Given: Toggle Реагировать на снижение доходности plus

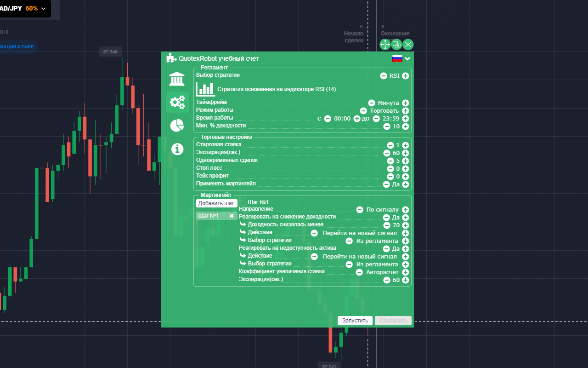Looking at the screenshot, I should tap(406, 218).
